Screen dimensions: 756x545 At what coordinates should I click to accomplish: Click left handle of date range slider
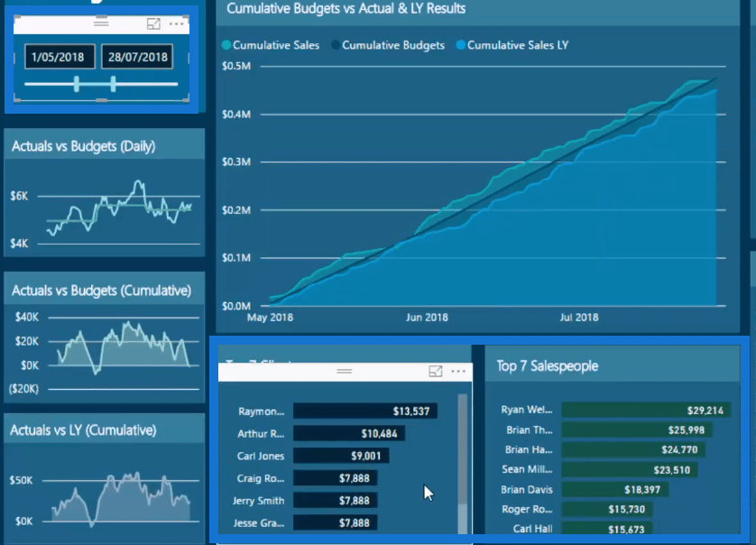[x=77, y=84]
